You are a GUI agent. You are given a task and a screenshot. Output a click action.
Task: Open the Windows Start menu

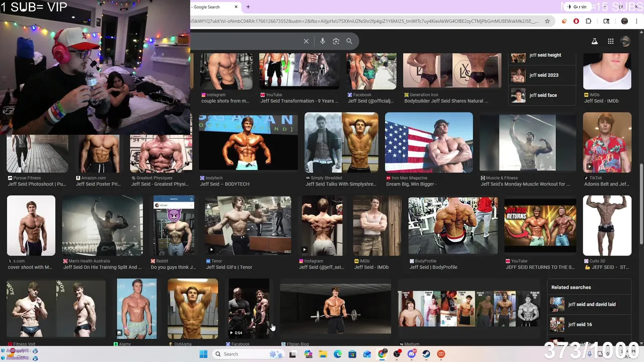click(203, 354)
